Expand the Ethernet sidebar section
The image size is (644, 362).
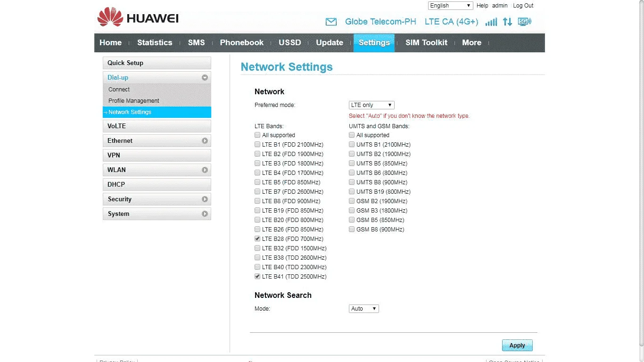[157, 140]
